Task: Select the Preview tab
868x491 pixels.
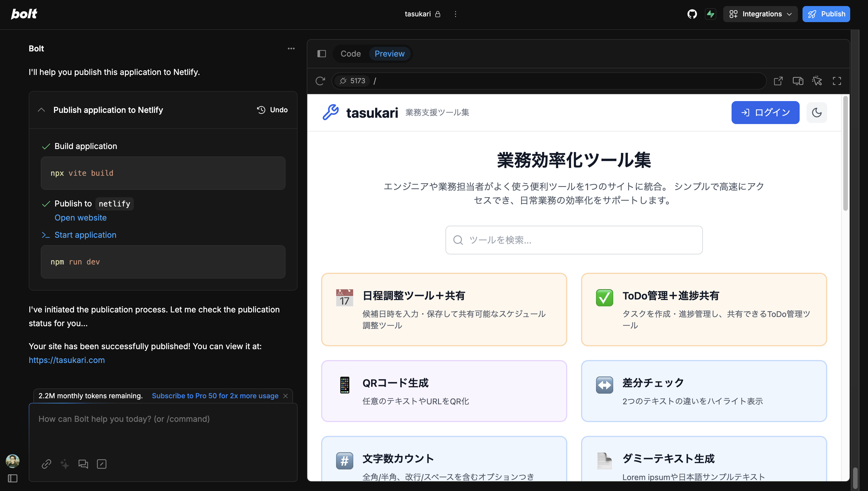Action: tap(389, 54)
